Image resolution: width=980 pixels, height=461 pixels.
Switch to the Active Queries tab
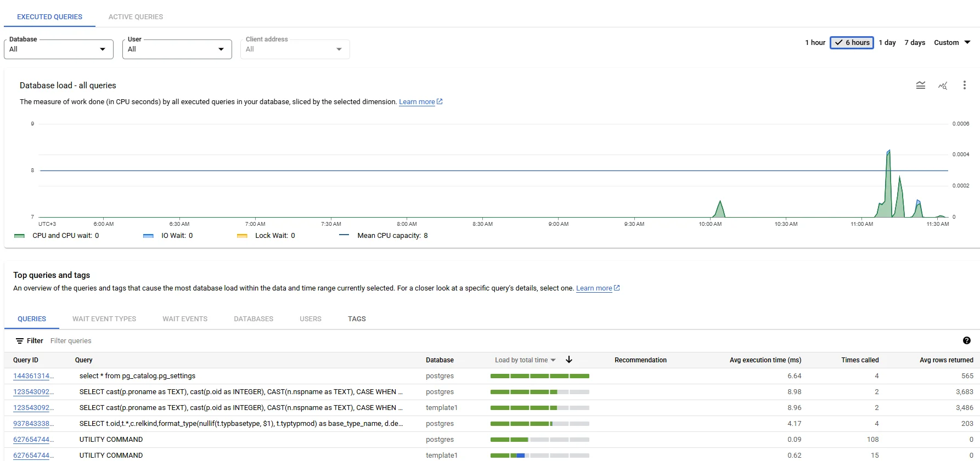point(136,17)
